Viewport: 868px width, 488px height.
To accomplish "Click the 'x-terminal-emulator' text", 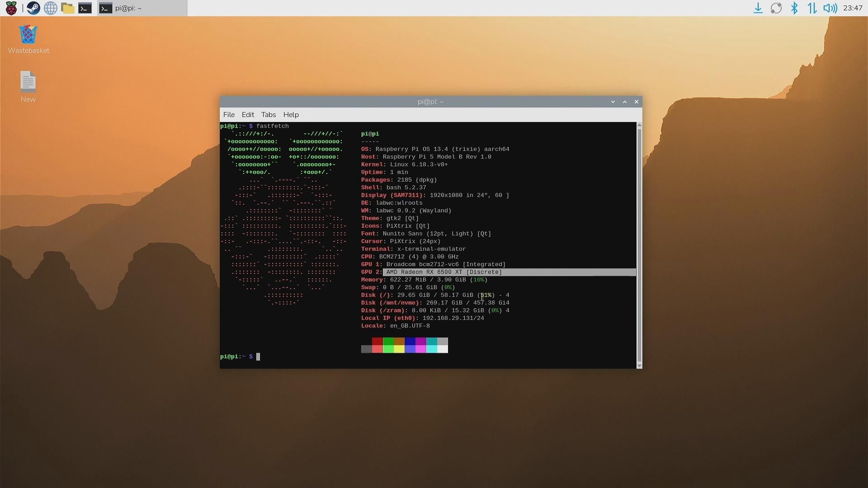I will [x=431, y=249].
